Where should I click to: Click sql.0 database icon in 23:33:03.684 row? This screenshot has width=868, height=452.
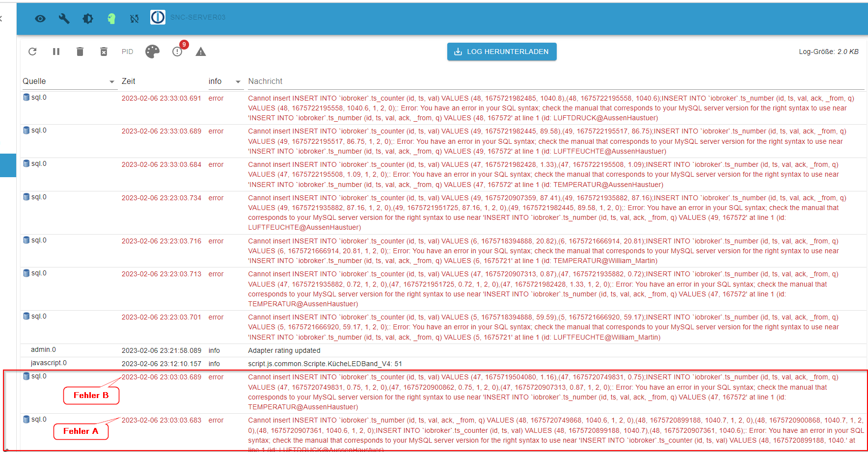(27, 163)
